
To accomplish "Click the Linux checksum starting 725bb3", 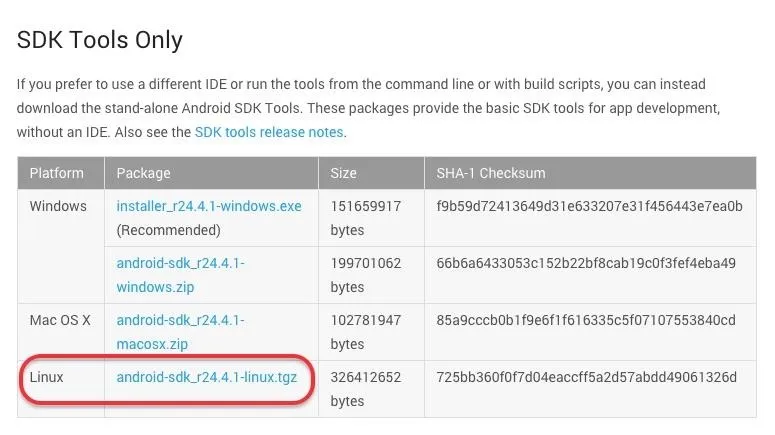I will click(x=586, y=377).
